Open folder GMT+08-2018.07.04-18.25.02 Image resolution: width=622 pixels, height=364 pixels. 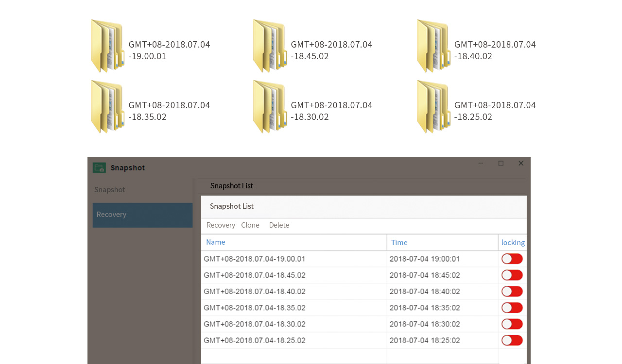(x=432, y=106)
